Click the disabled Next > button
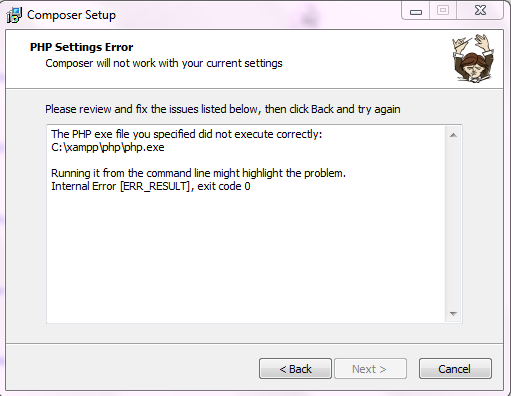Viewport: 511px width, 396px height. 370,369
